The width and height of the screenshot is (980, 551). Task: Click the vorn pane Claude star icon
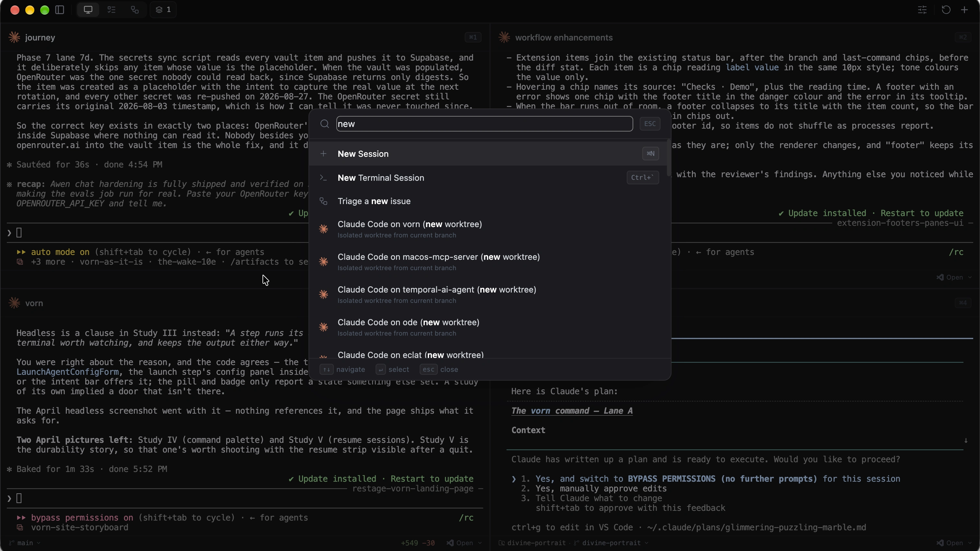[15, 303]
